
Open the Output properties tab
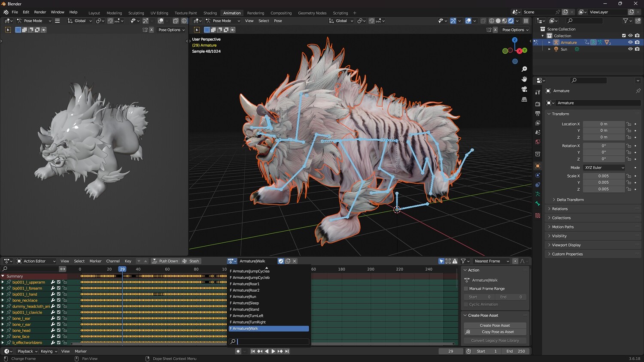(x=538, y=113)
